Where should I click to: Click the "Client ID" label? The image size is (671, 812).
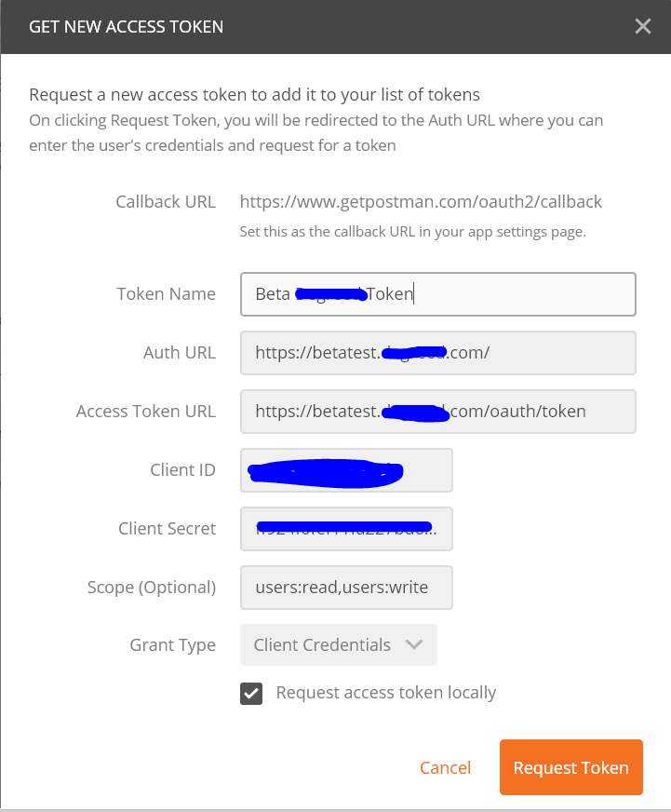pyautogui.click(x=182, y=470)
